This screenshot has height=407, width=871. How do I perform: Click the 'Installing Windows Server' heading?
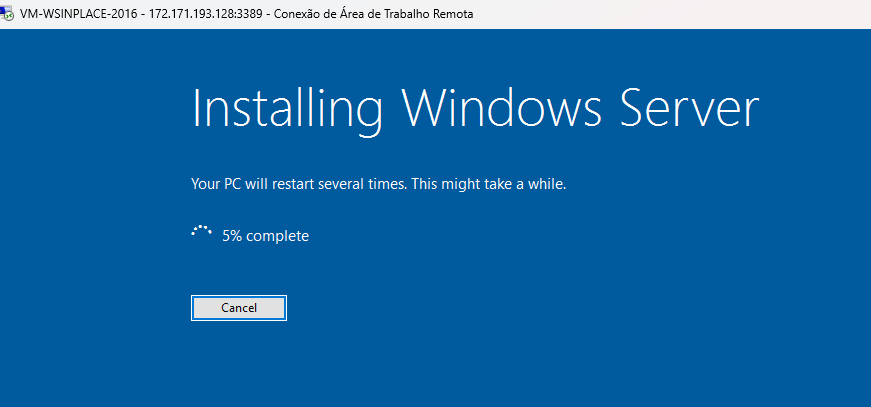pyautogui.click(x=475, y=109)
